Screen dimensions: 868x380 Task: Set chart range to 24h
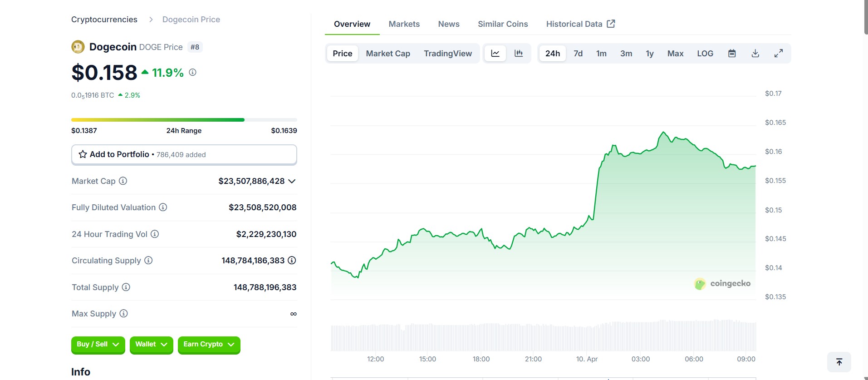coord(553,54)
